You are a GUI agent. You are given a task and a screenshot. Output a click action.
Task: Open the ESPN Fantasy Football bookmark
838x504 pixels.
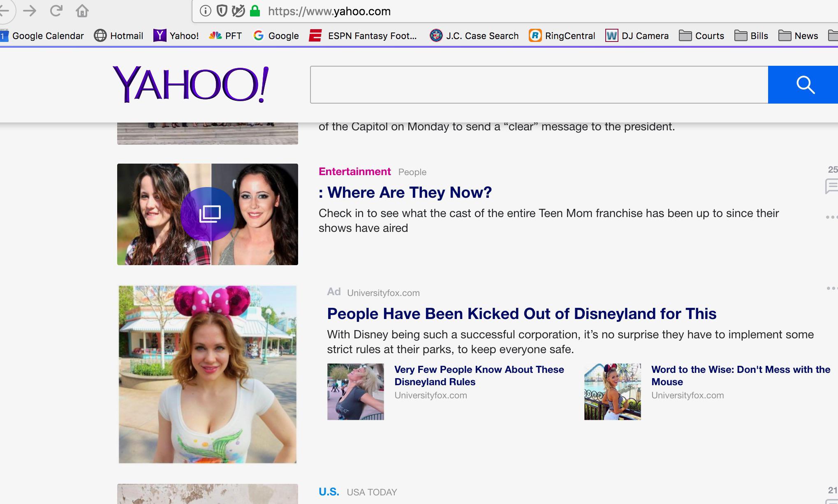coord(364,36)
